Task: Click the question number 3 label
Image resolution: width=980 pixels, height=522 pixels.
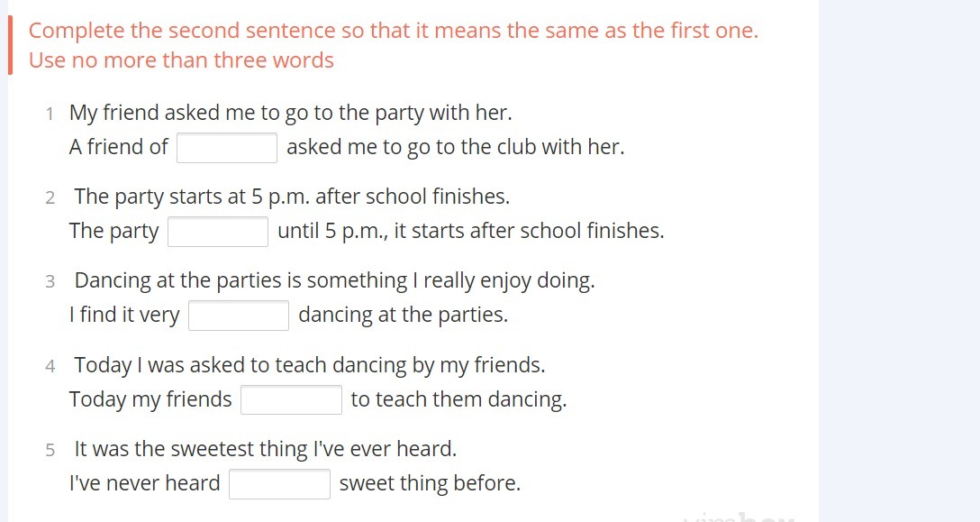Action: click(x=50, y=282)
